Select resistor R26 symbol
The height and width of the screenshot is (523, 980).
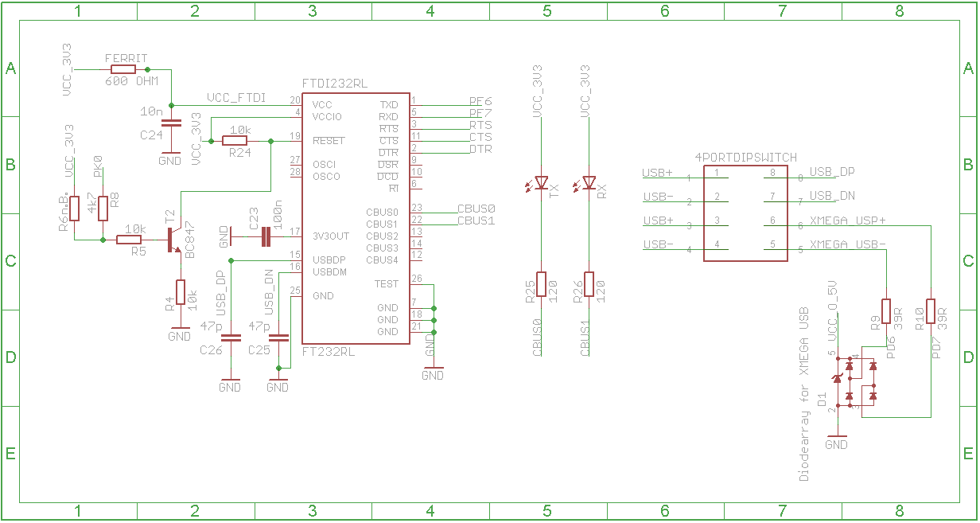pos(589,284)
